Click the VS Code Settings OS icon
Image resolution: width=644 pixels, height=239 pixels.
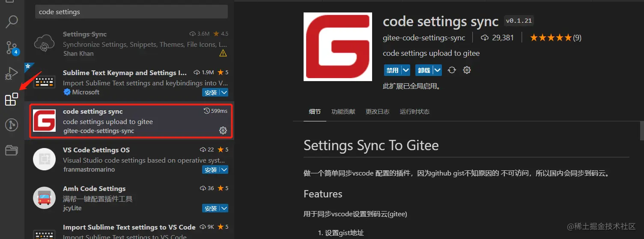[45, 159]
